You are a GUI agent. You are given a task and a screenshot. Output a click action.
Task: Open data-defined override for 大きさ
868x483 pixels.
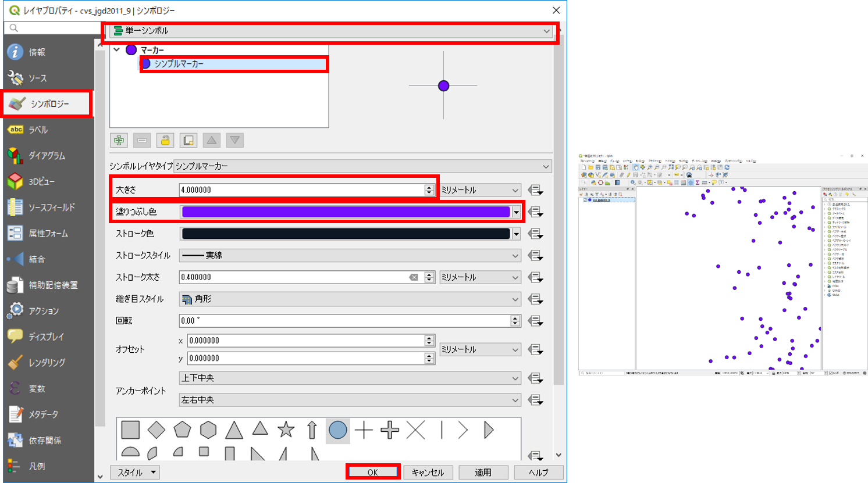[x=535, y=190]
